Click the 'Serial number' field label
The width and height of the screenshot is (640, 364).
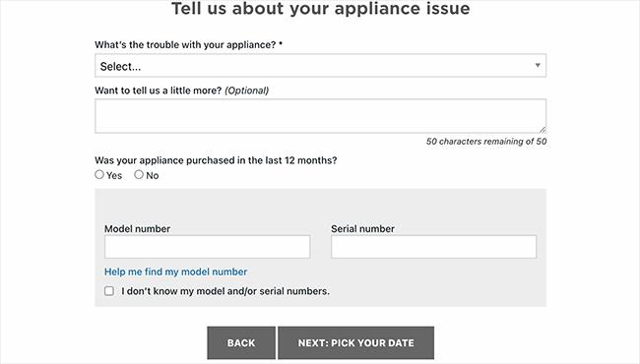click(x=363, y=228)
